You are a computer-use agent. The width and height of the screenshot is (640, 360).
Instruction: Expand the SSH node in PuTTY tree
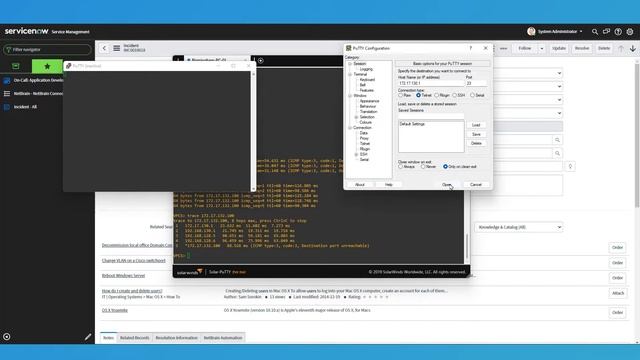pos(356,155)
